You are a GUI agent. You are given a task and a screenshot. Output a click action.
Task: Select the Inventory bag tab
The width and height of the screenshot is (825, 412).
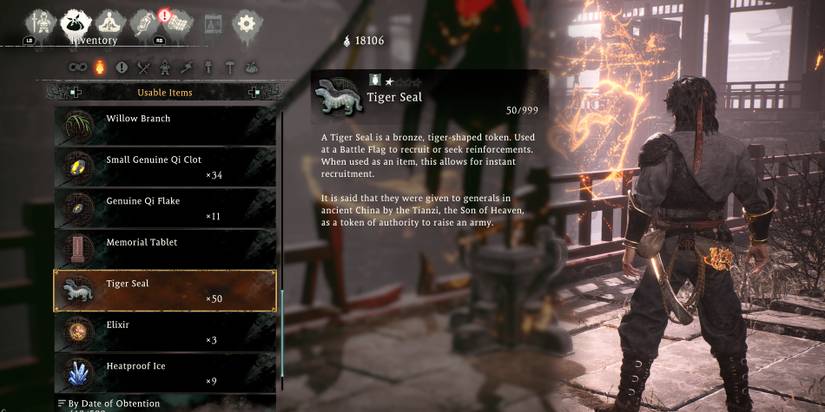(76, 24)
